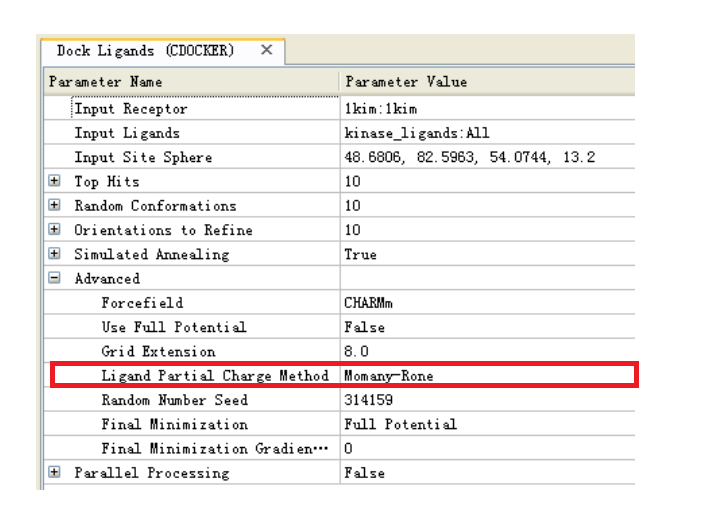Select Final Minimization Gradient label
The height and width of the screenshot is (506, 721).
215,448
